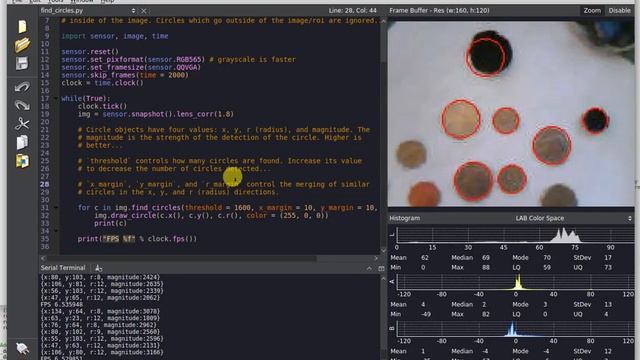Click the split icon in the Serial Terminal header

(381, 268)
